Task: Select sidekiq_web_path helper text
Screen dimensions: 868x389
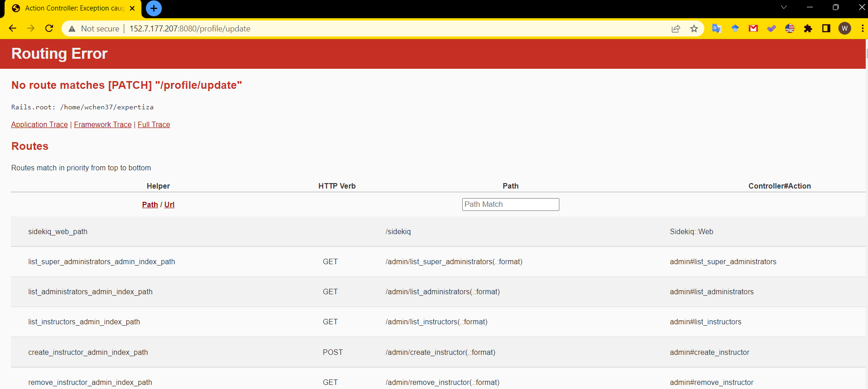Action: click(58, 231)
